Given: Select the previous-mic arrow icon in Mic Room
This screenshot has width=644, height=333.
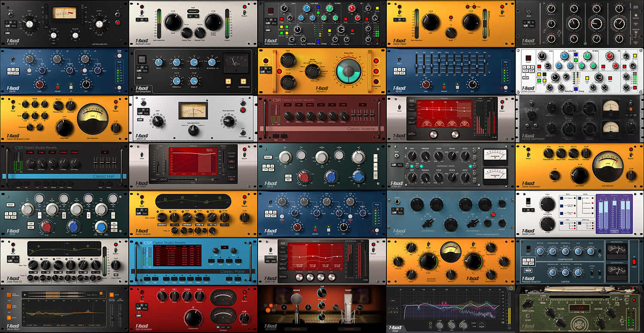Looking at the screenshot, I should 284,307.
